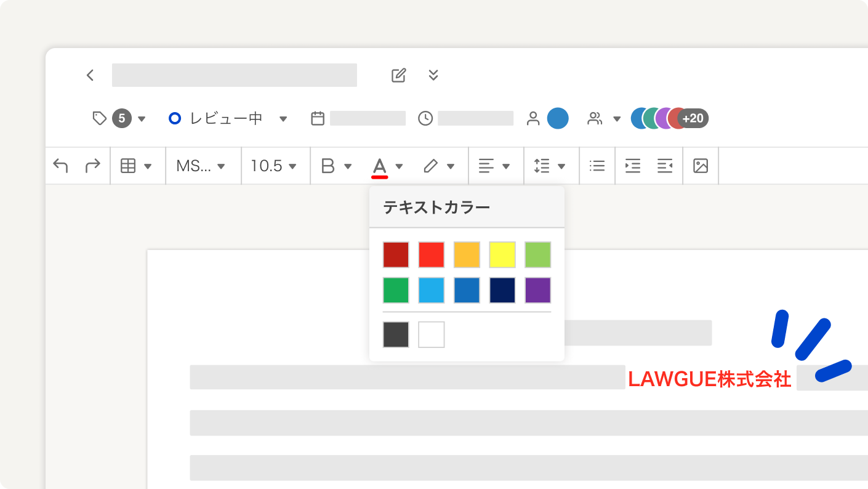Click the redo icon

tap(92, 166)
